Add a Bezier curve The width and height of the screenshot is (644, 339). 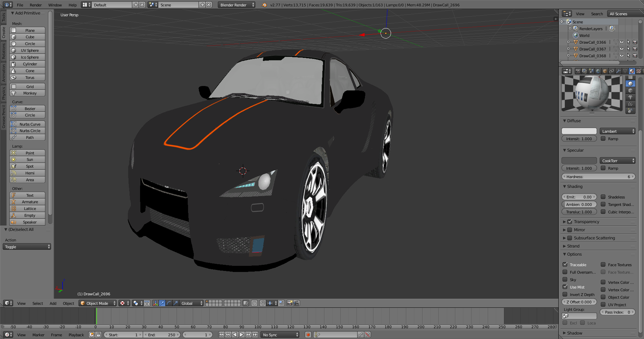[27, 108]
